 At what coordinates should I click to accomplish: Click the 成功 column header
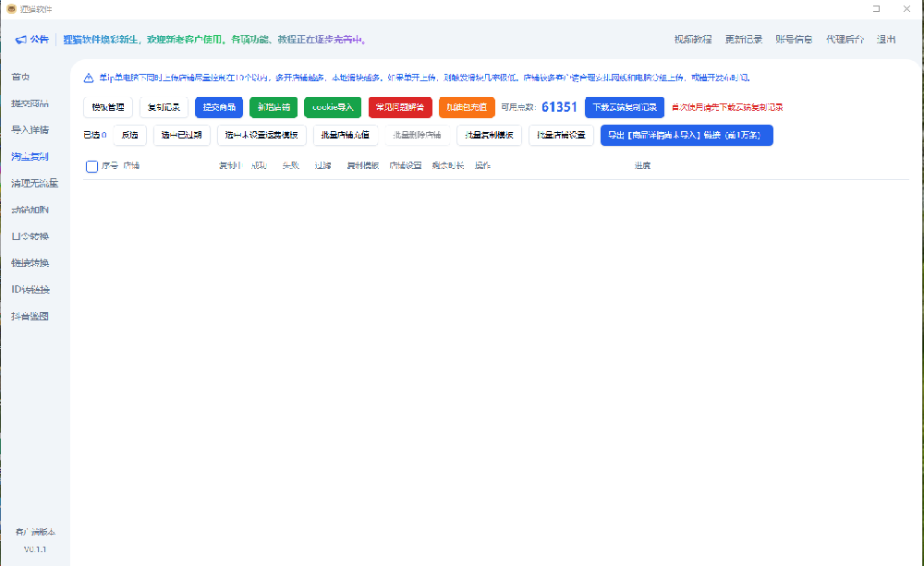coord(260,165)
